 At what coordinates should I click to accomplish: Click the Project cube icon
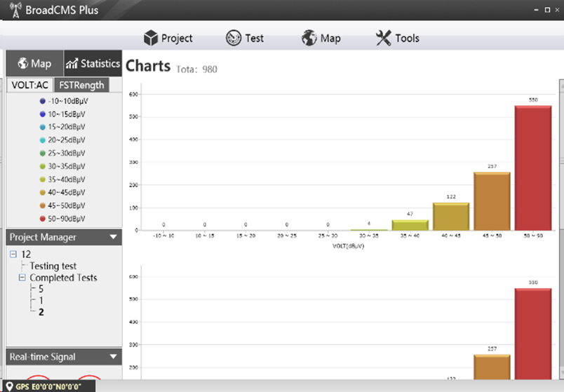[150, 38]
